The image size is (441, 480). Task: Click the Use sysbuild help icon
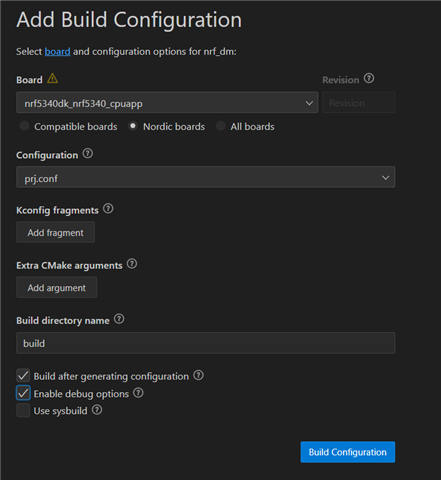tap(97, 410)
